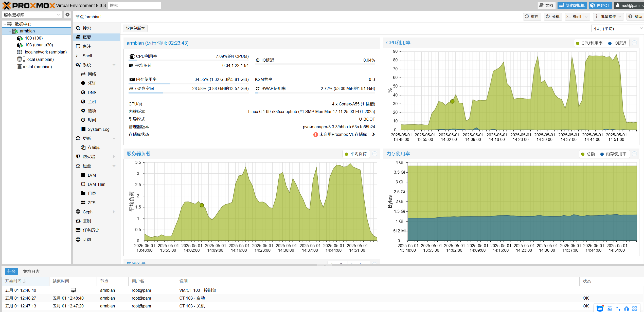Open 存储库 repositories page
Screen dimensions: 644x312
click(96, 148)
